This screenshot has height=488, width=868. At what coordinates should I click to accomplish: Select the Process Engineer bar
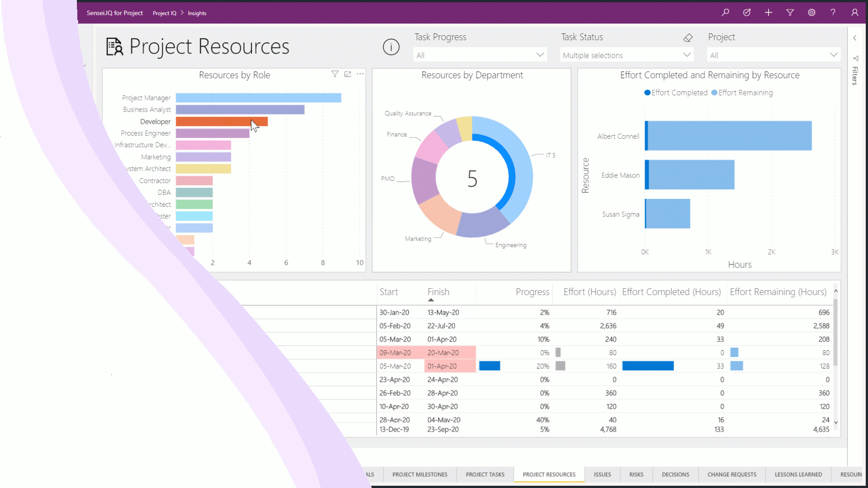212,133
